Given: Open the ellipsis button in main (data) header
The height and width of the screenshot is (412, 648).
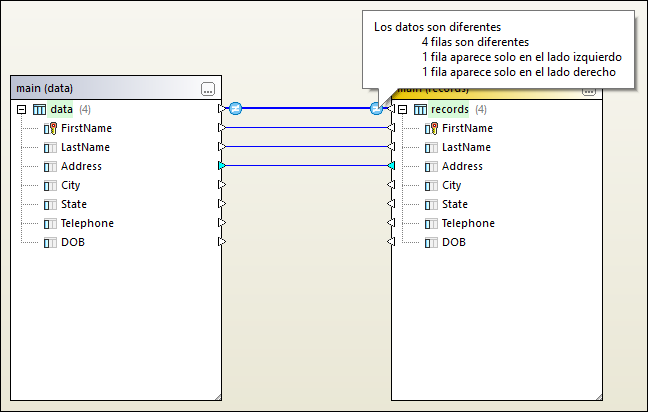Looking at the screenshot, I should coord(208,88).
